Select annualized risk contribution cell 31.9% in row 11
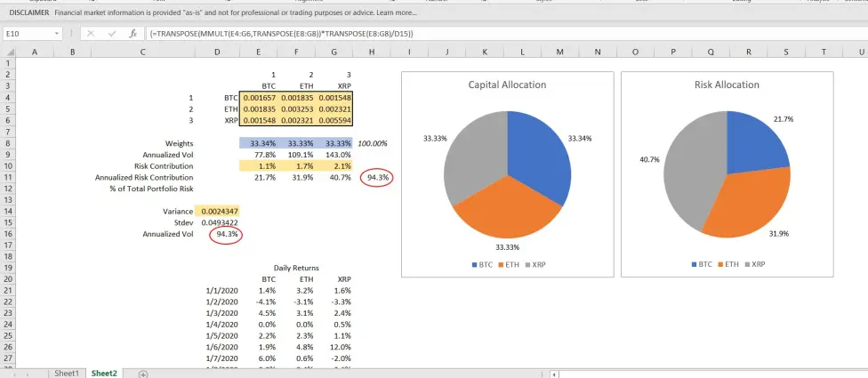The width and height of the screenshot is (868, 378). click(295, 178)
